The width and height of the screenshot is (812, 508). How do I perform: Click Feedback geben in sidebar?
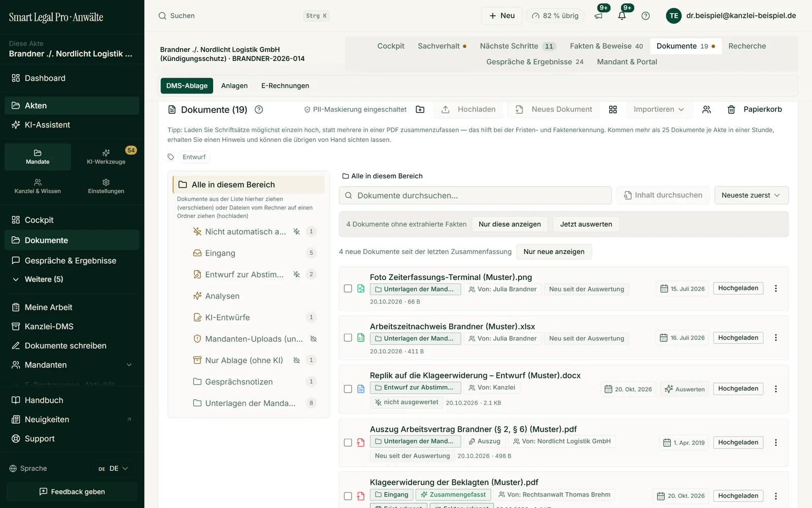(72, 492)
